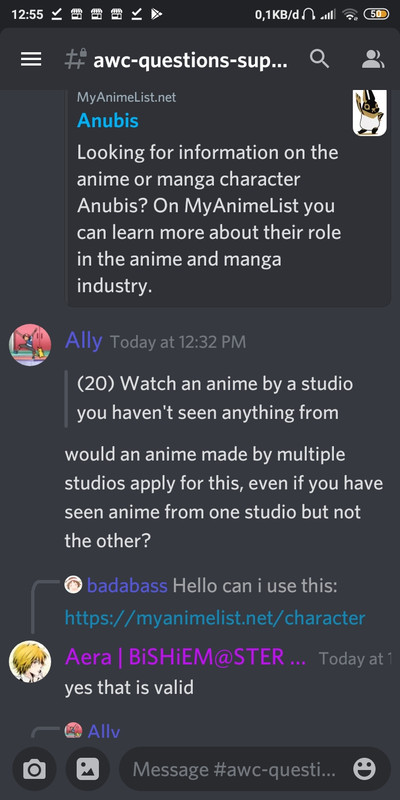This screenshot has width=400, height=800.
Task: Open the members list icon
Action: pyautogui.click(x=373, y=60)
